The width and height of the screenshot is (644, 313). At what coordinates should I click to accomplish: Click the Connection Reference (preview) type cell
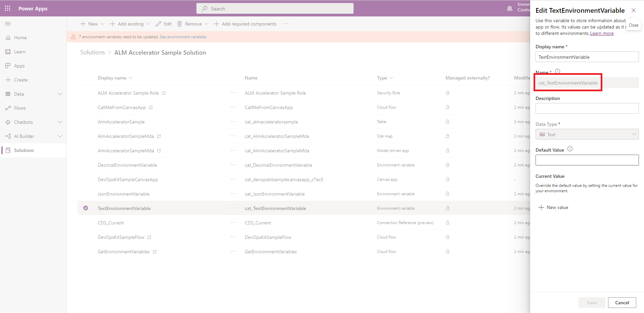(x=405, y=223)
